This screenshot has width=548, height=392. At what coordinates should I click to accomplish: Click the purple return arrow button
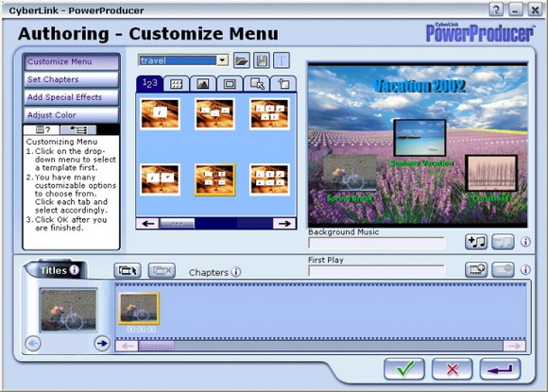coord(500,369)
